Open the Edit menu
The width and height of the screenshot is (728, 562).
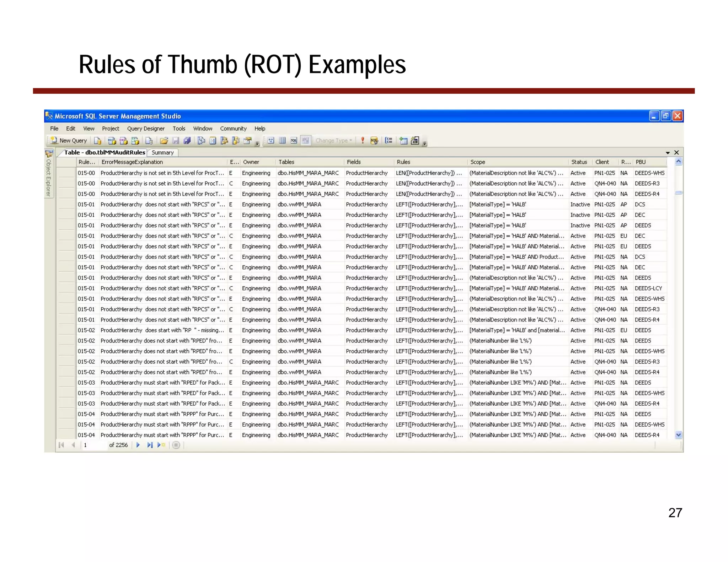pos(71,129)
